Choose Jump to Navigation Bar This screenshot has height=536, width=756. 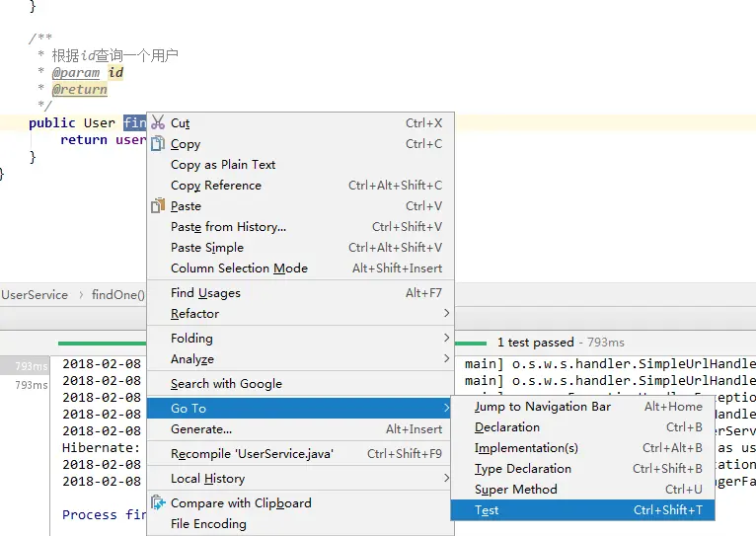582,407
